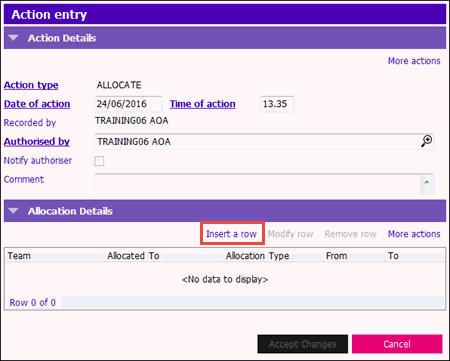450x361 pixels.
Task: Click the Accept Changes button
Action: [303, 344]
